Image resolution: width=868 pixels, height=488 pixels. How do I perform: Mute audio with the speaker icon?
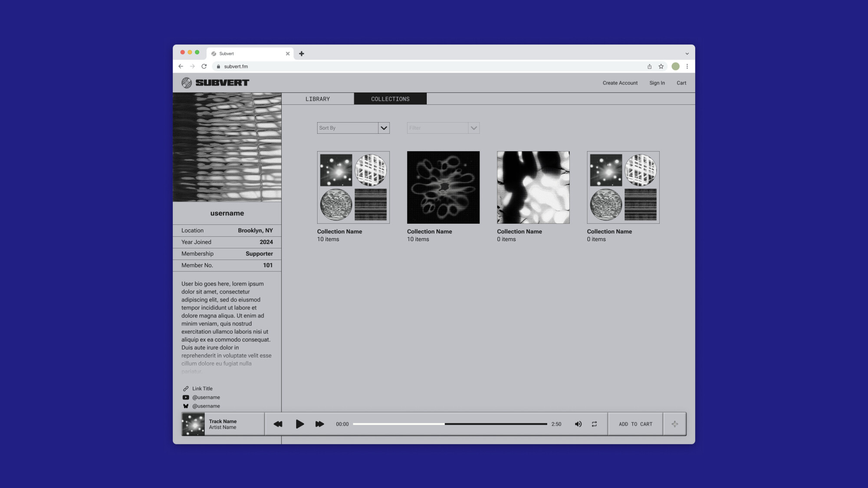pyautogui.click(x=578, y=424)
